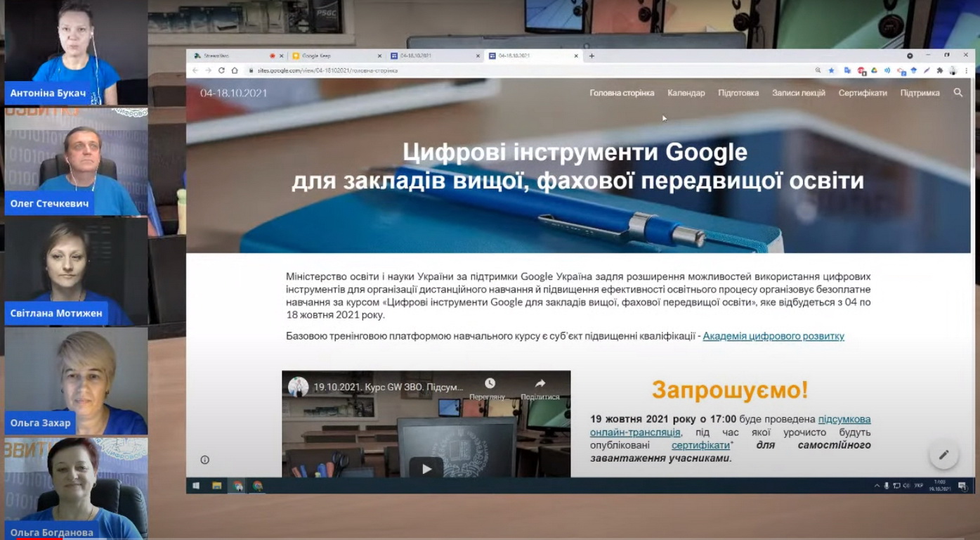Image resolution: width=980 pixels, height=540 pixels.
Task: Click the browser home icon
Action: (235, 70)
